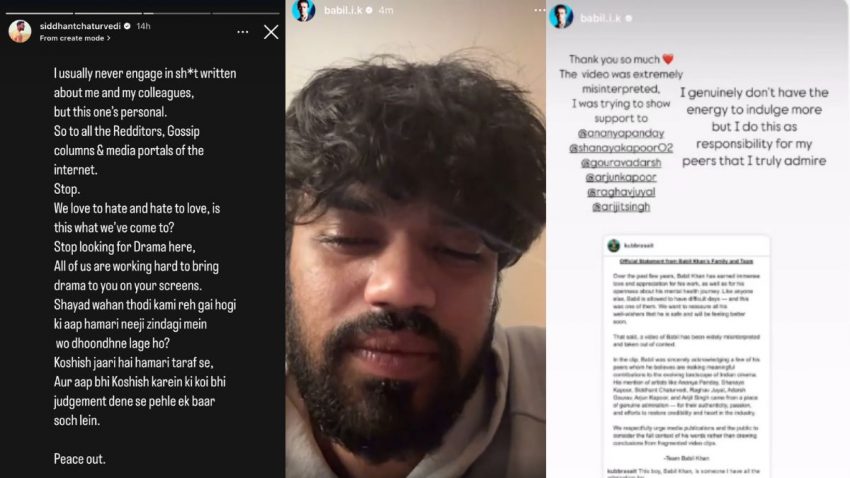The image size is (850, 478).
Task: Open the @arijitsingh mention
Action: 621,206
